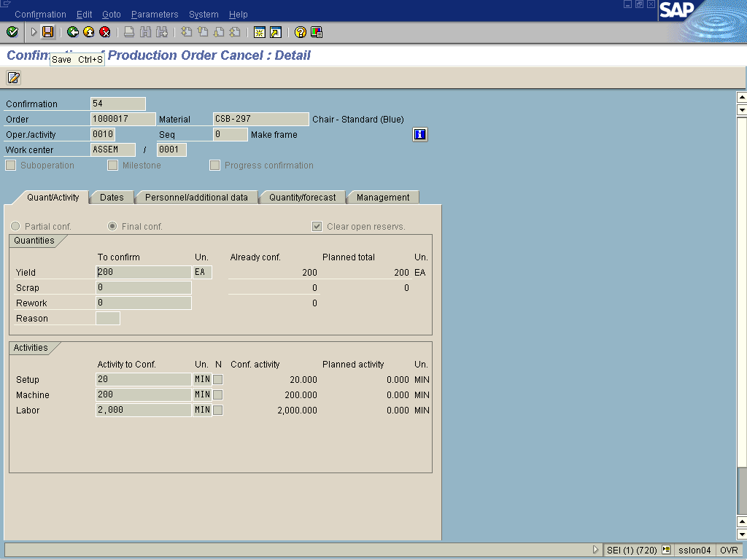This screenshot has height=560, width=747.
Task: Click the Yield unit EA field
Action: [203, 272]
